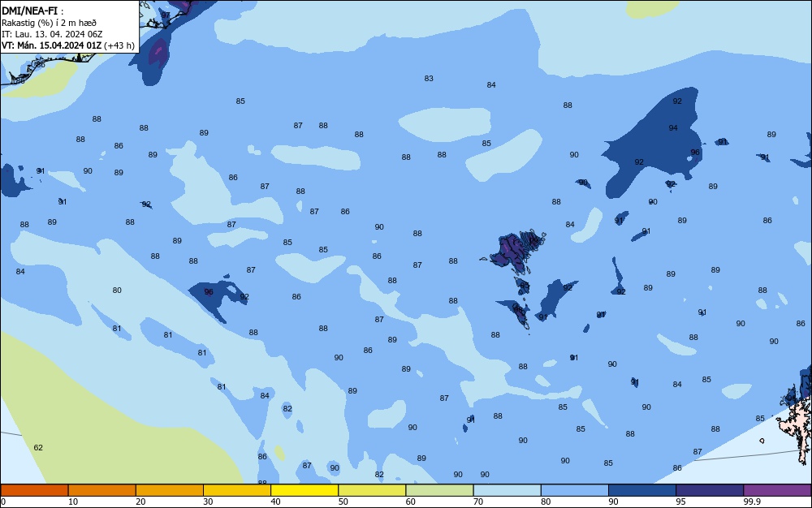Image resolution: width=812 pixels, height=508 pixels.
Task: Click the 'IT: Lau. 13. 04. 2024 06Z' line
Action: 52,34
